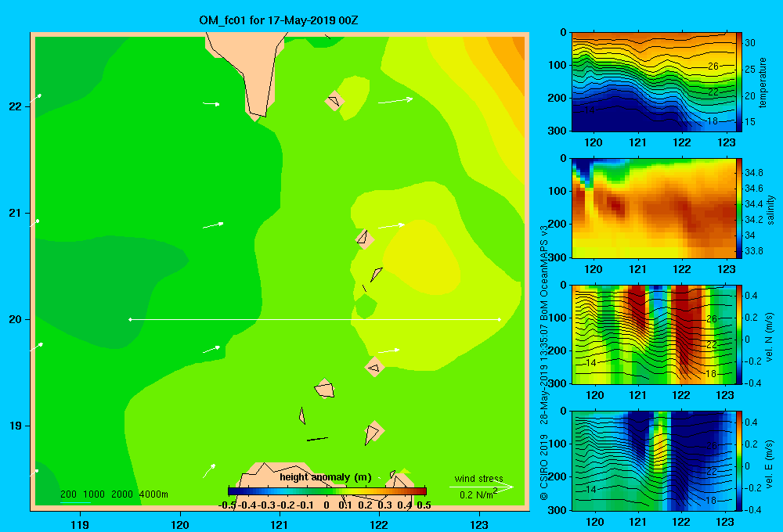
Task: Click the latitude '20' axis label on map
Action: pyautogui.click(x=15, y=319)
